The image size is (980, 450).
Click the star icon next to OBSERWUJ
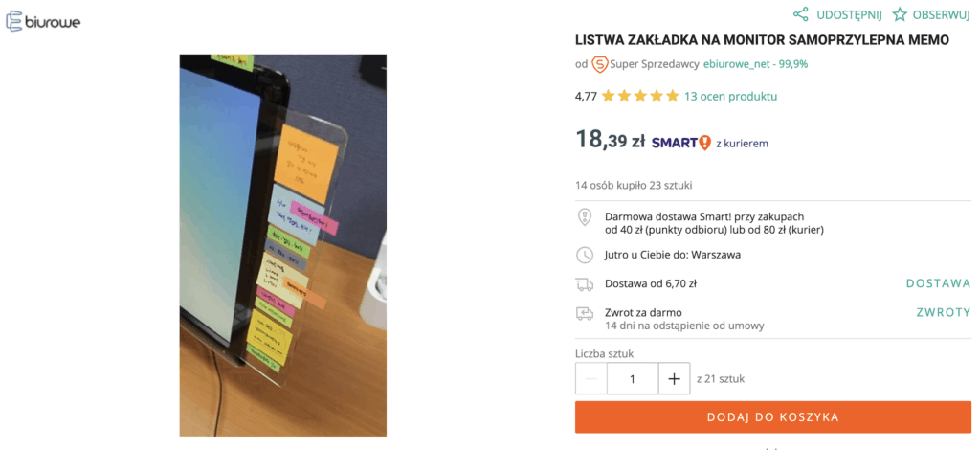click(900, 13)
